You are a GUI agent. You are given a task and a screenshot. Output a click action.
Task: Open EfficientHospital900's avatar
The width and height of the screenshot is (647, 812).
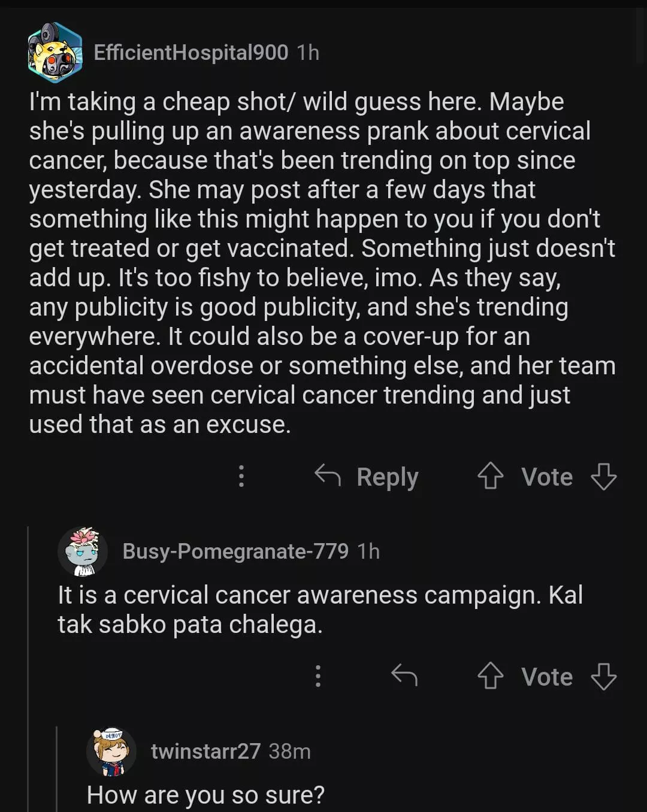55,53
